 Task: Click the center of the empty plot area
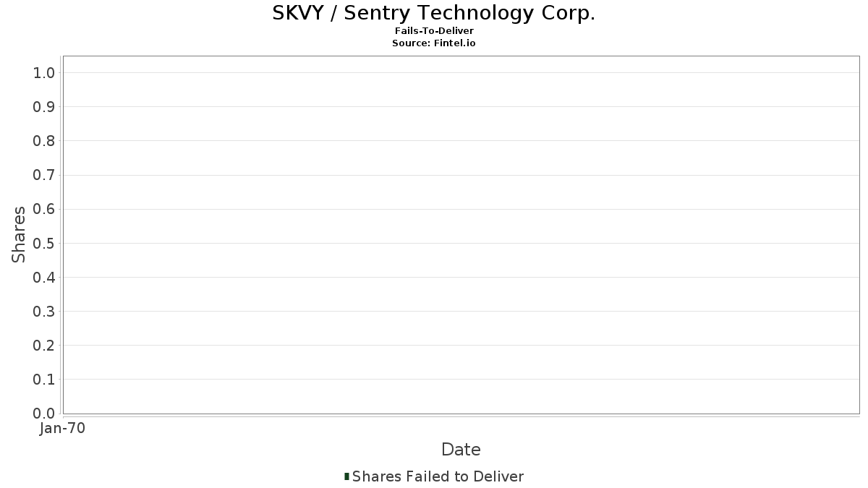(x=461, y=235)
